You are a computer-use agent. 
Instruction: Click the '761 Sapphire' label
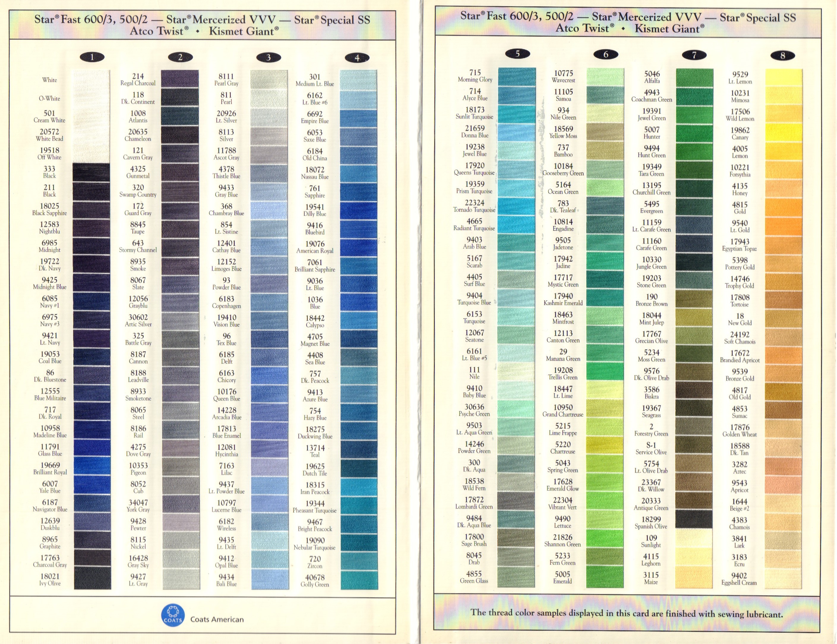pos(315,192)
